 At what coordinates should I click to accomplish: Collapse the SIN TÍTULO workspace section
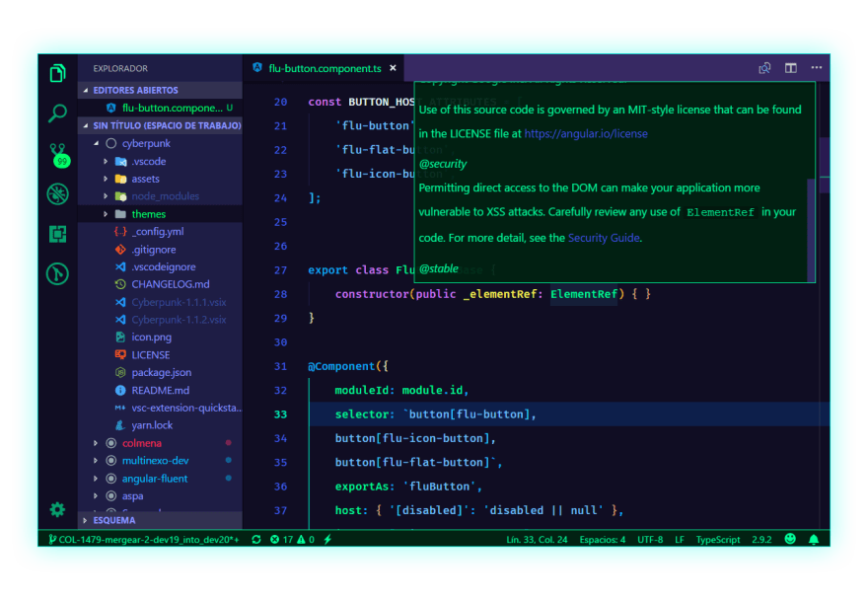point(160,125)
